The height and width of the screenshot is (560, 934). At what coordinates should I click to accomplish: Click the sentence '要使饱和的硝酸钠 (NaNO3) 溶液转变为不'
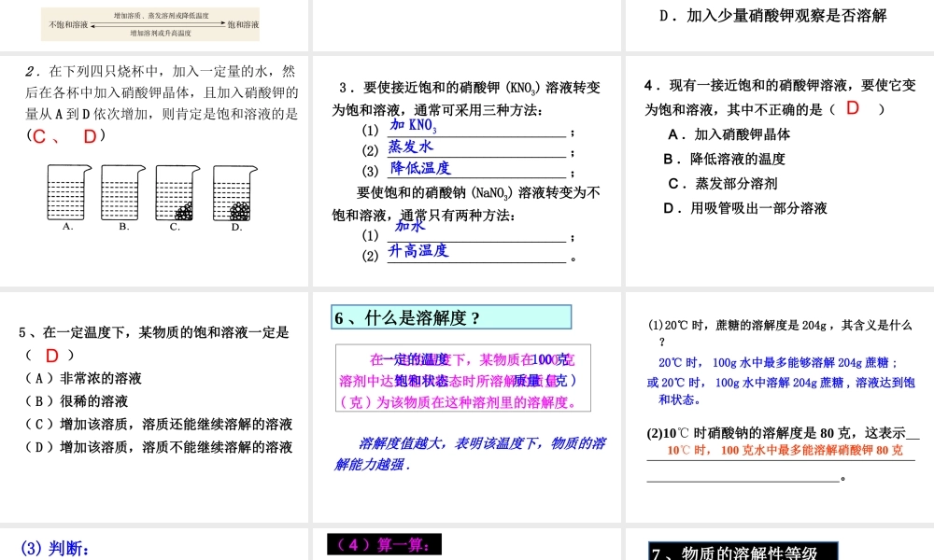point(477,193)
